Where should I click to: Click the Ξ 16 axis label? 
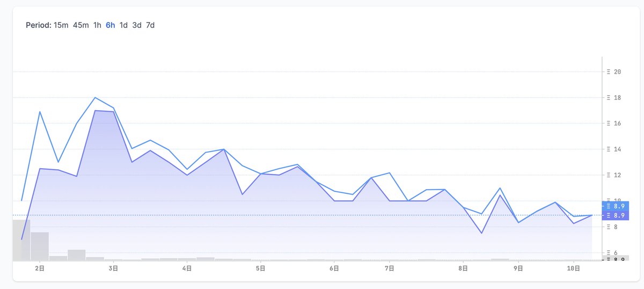click(614, 124)
